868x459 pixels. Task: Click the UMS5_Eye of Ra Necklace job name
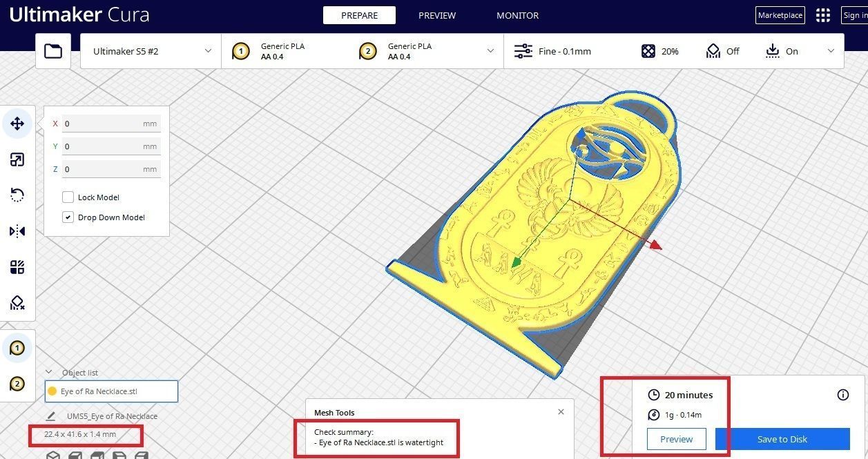pos(112,416)
